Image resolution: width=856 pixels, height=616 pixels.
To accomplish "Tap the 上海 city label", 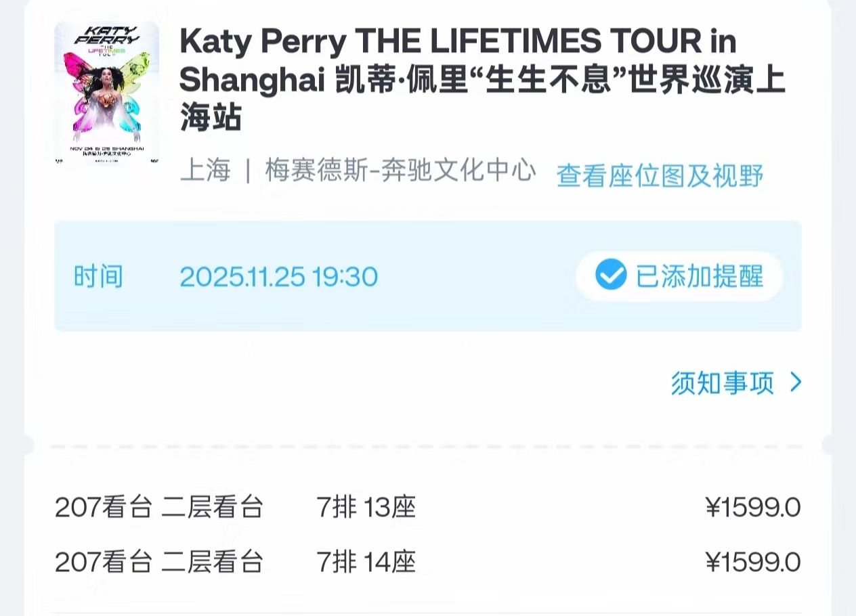I will [x=205, y=171].
